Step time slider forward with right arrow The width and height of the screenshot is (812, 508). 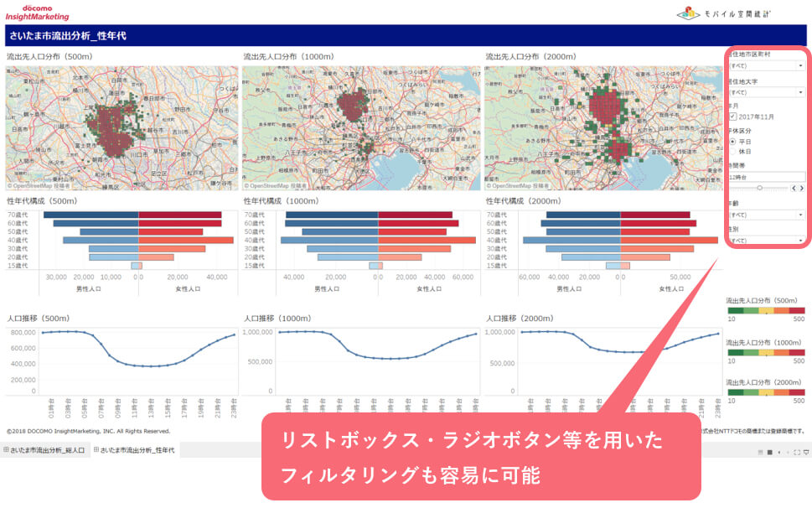803,189
